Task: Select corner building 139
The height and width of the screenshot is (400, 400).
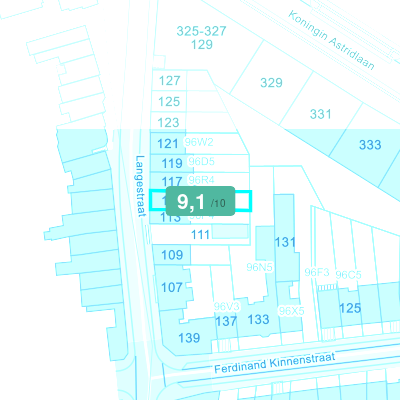Action: 189,338
